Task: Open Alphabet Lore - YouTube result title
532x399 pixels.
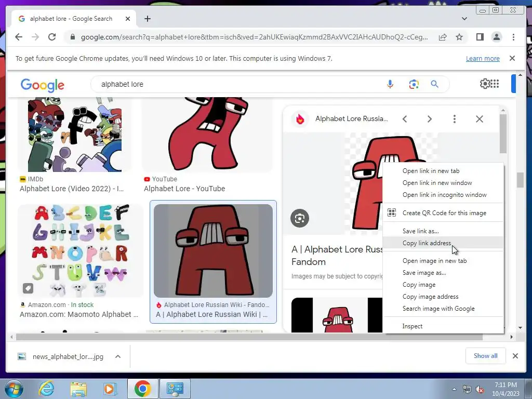Action: click(x=184, y=189)
